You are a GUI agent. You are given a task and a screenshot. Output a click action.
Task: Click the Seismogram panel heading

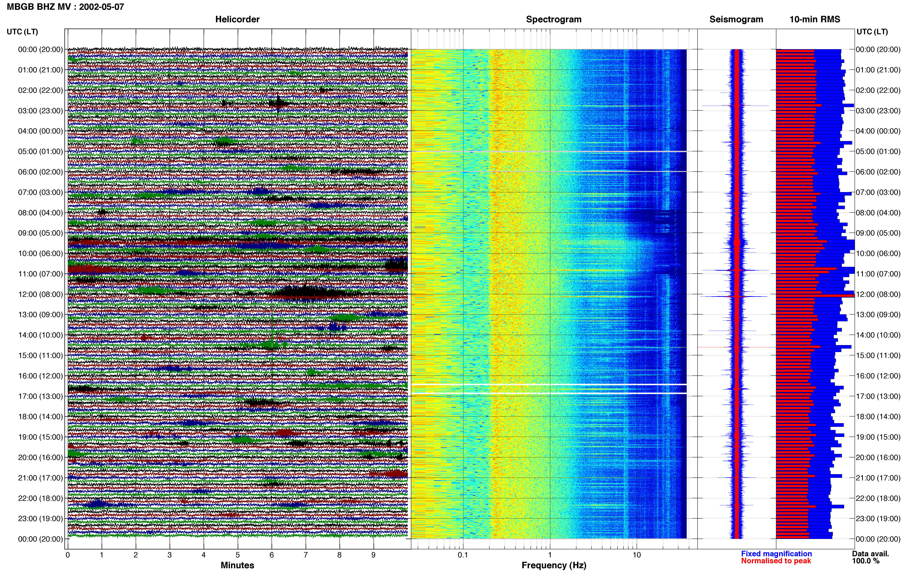click(736, 20)
